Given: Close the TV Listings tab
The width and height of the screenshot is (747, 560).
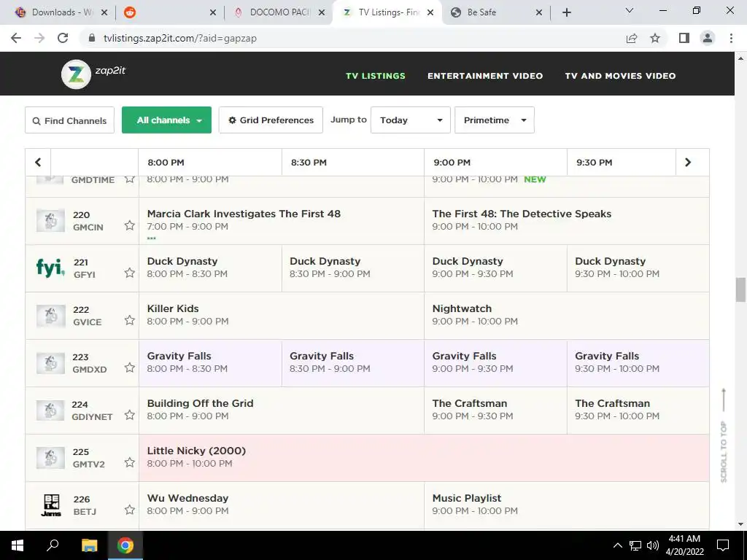Looking at the screenshot, I should 430,12.
